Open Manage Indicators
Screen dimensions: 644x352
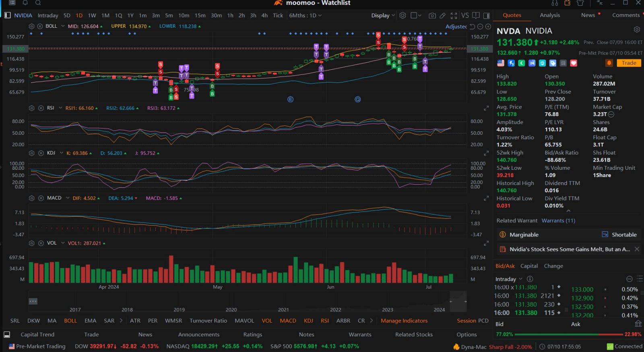tap(404, 321)
